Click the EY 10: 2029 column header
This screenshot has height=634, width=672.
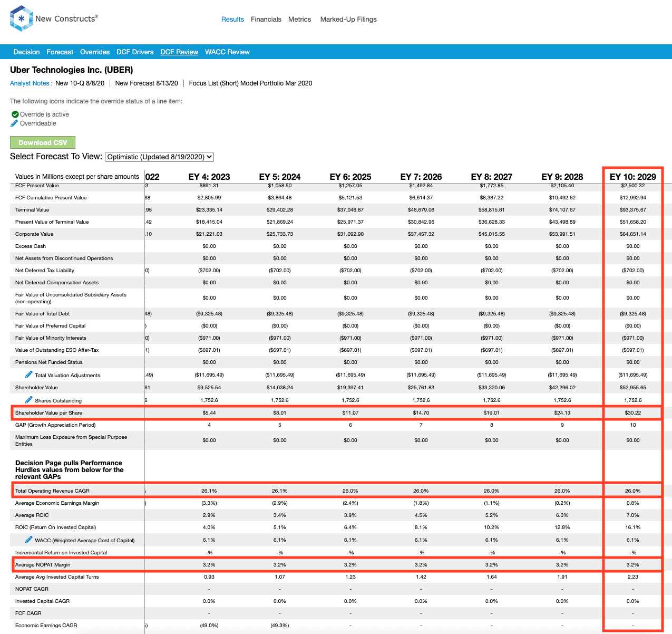[633, 177]
